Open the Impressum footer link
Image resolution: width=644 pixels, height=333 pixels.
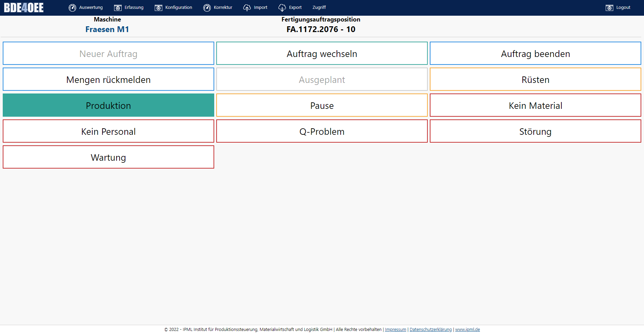click(x=395, y=330)
